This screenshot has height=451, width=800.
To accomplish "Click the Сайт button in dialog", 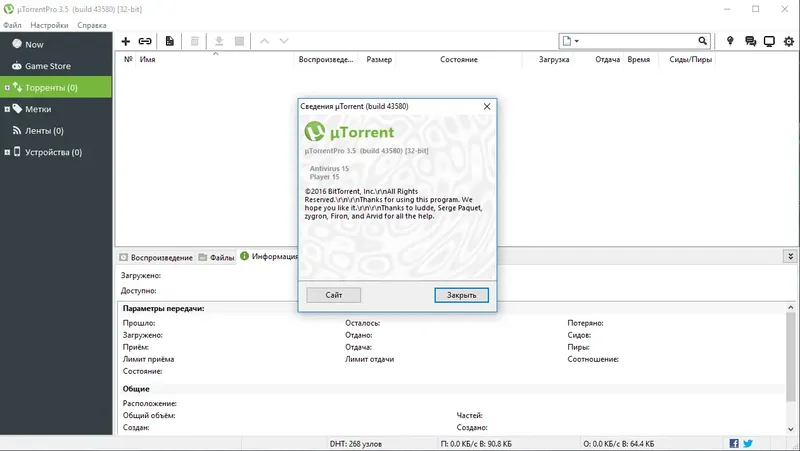I will pos(334,295).
